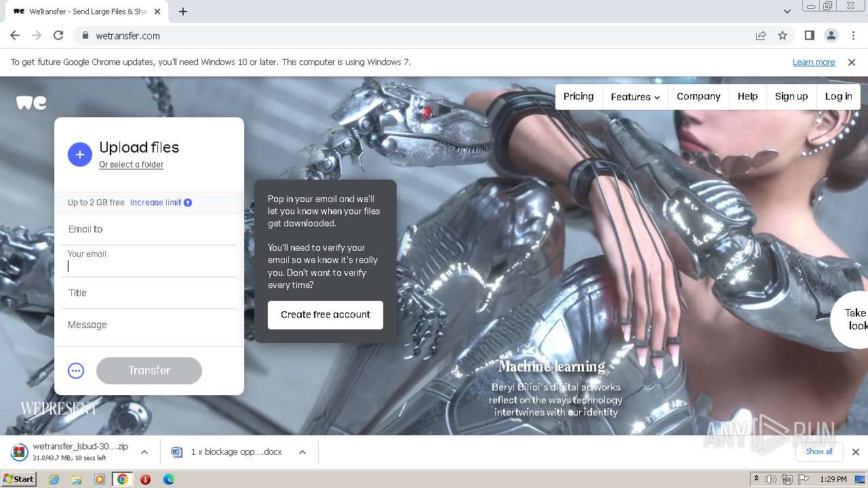Open Internet Explorer from taskbar
Screen dimensions: 868x488
pos(54,479)
